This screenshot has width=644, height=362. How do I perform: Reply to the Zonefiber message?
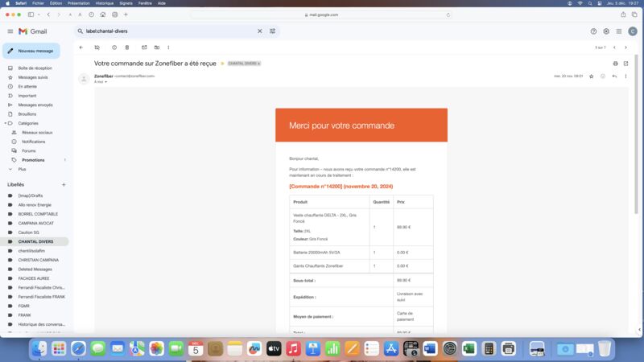point(614,76)
